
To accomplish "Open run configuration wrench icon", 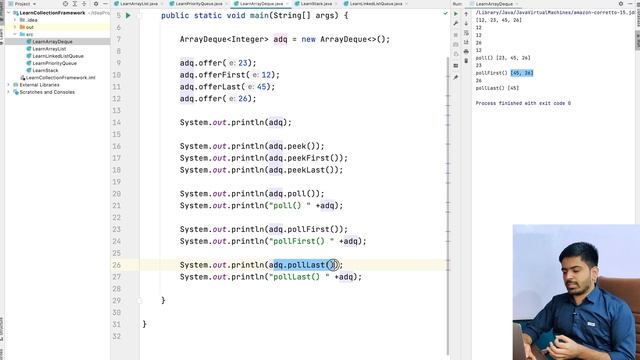I will click(x=456, y=24).
